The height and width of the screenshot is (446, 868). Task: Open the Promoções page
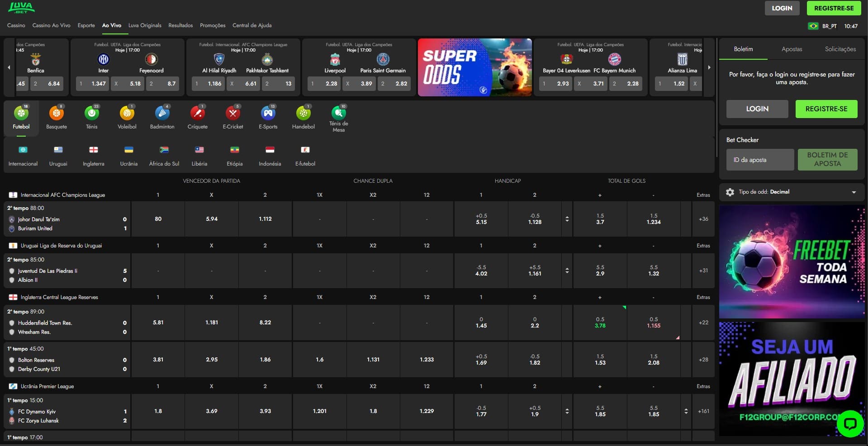click(x=213, y=25)
